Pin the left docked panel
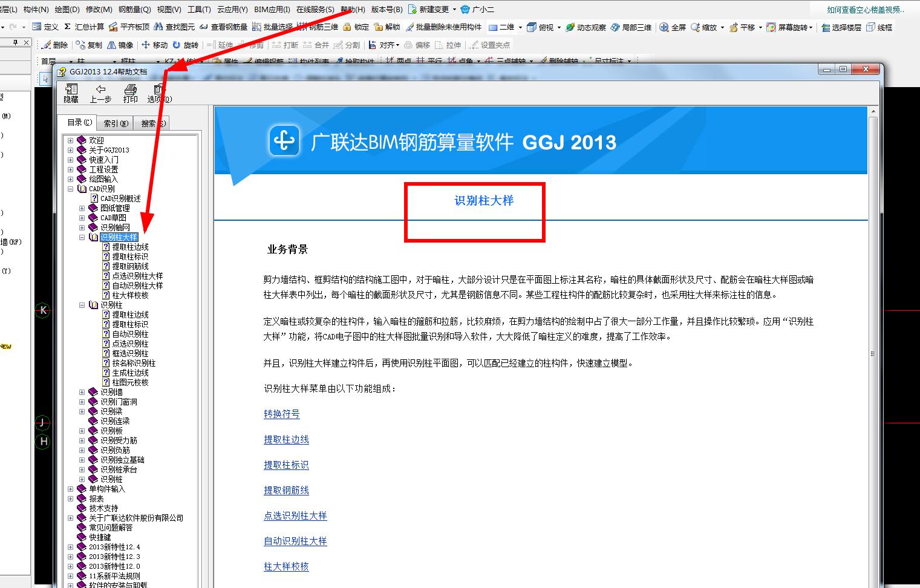920x588 pixels. pyautogui.click(x=16, y=42)
